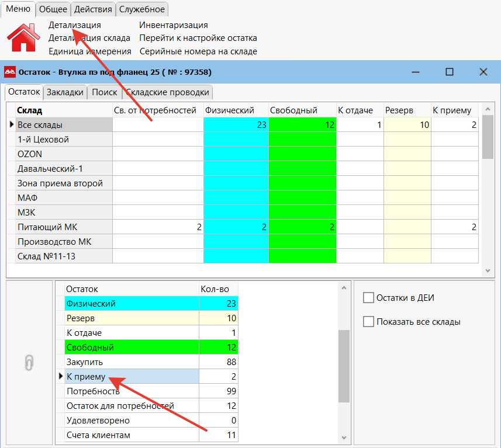
Task: Click the app logo in the window title bar
Action: [10, 72]
